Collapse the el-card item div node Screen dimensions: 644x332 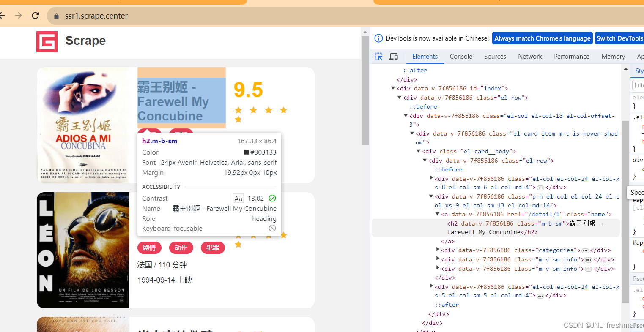pos(412,133)
